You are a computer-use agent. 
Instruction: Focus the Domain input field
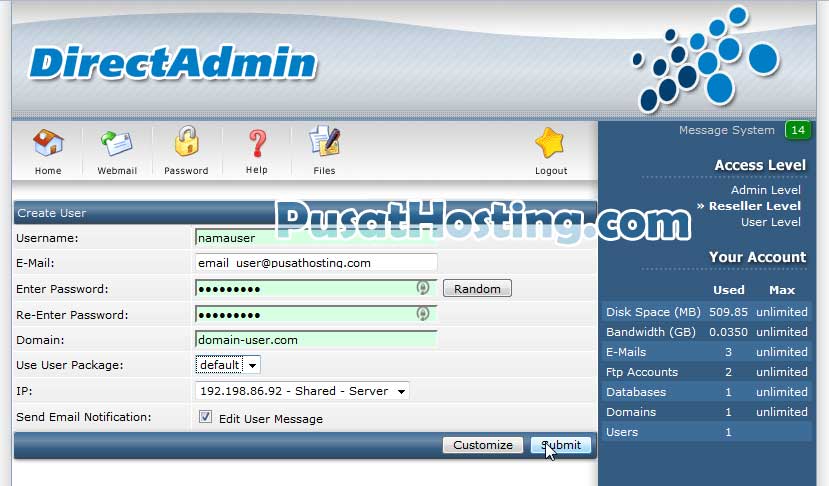316,340
